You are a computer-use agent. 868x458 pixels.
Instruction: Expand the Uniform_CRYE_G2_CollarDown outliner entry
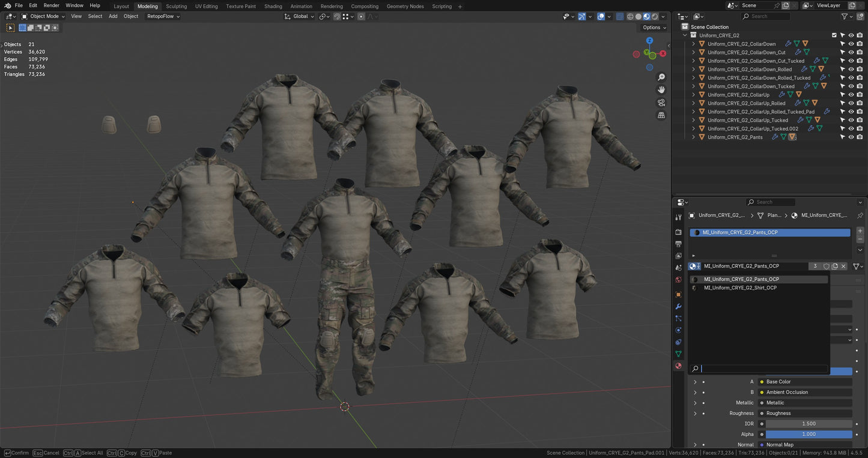pos(694,43)
